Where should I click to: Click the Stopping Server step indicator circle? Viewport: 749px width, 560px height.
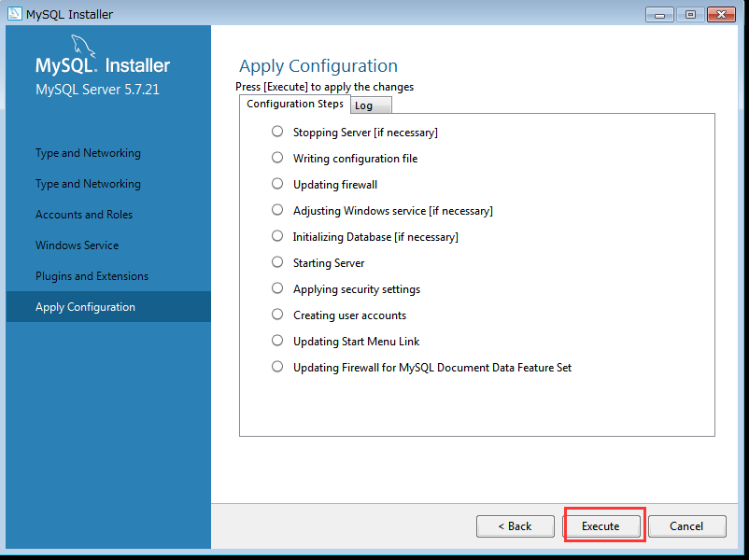pyautogui.click(x=277, y=132)
